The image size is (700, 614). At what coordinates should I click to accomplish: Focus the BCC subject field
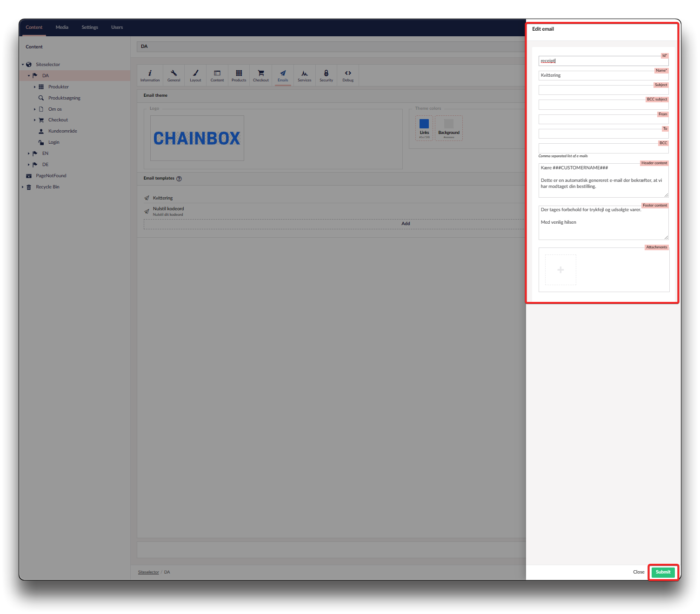click(603, 105)
